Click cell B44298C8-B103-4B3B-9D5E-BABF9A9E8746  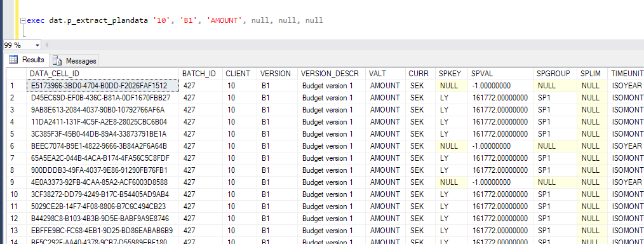coord(103,219)
